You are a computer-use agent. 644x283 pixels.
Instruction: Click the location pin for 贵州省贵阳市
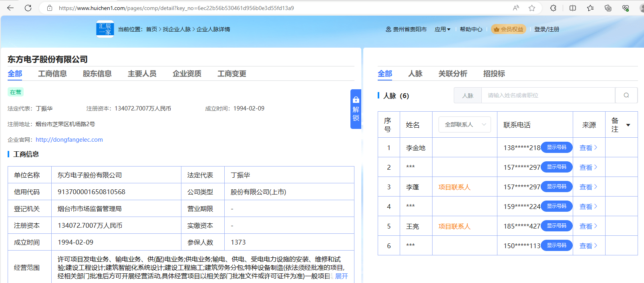[x=388, y=29]
